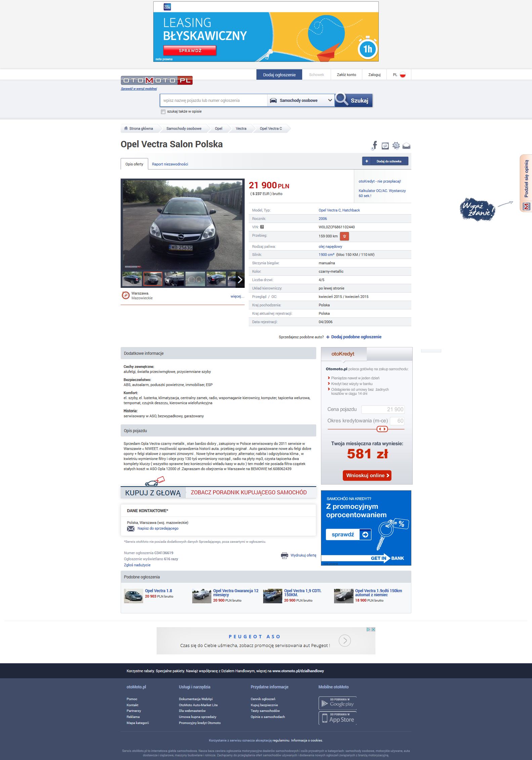Screen dimensions: 532x760
Task: Click 'Samochody osobowe' breadcrumb
Action: (x=184, y=128)
